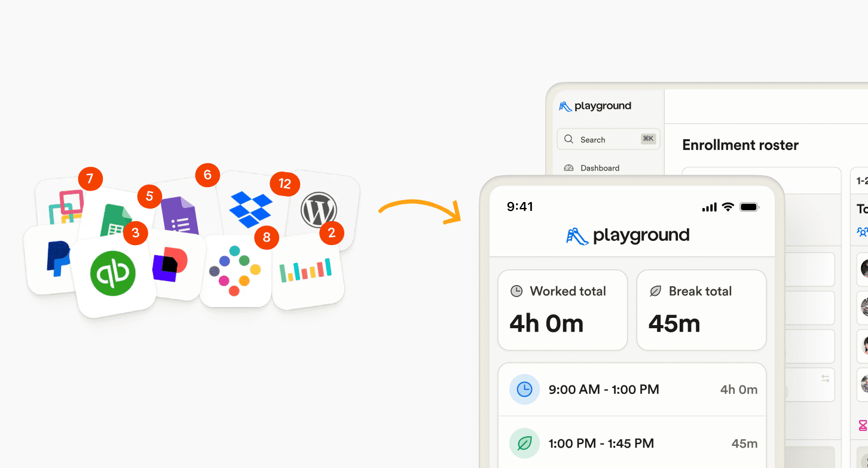Click the colorful dots circle app icon
Image resolution: width=868 pixels, height=468 pixels.
(236, 271)
